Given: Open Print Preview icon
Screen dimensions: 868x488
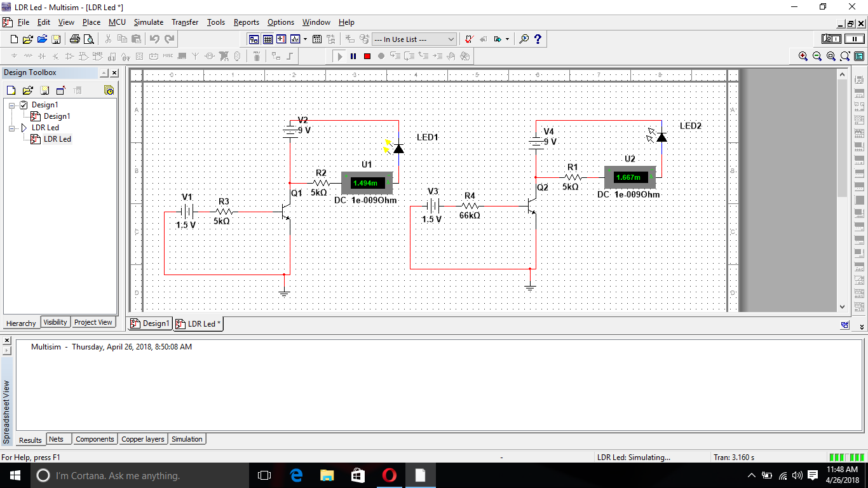Looking at the screenshot, I should coord(89,39).
